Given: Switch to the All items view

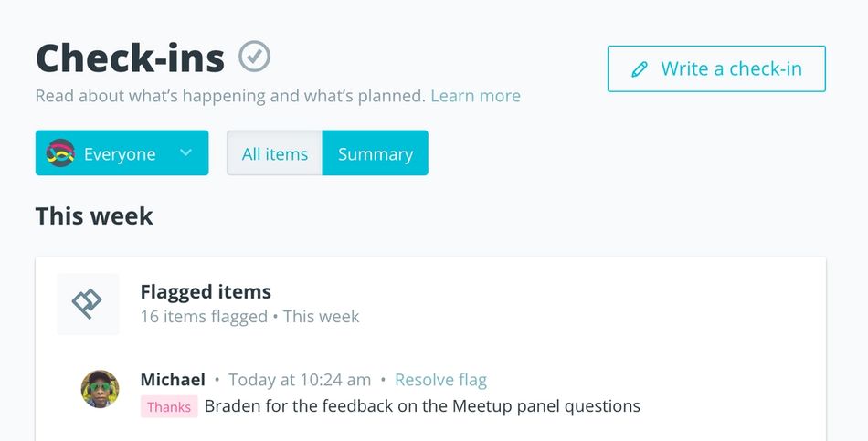Looking at the screenshot, I should (x=274, y=153).
